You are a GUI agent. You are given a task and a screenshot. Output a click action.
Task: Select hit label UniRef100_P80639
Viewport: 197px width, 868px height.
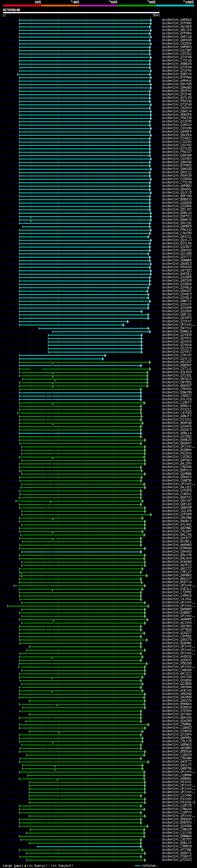point(177,267)
